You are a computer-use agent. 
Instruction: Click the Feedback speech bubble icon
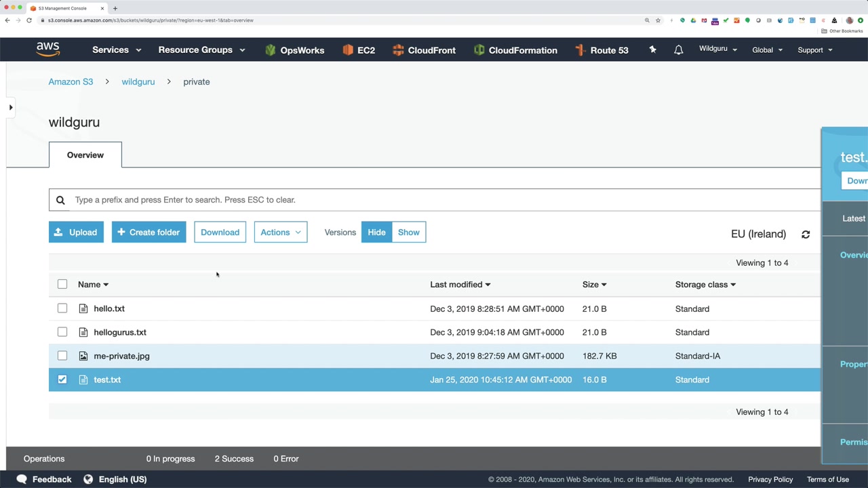22,479
